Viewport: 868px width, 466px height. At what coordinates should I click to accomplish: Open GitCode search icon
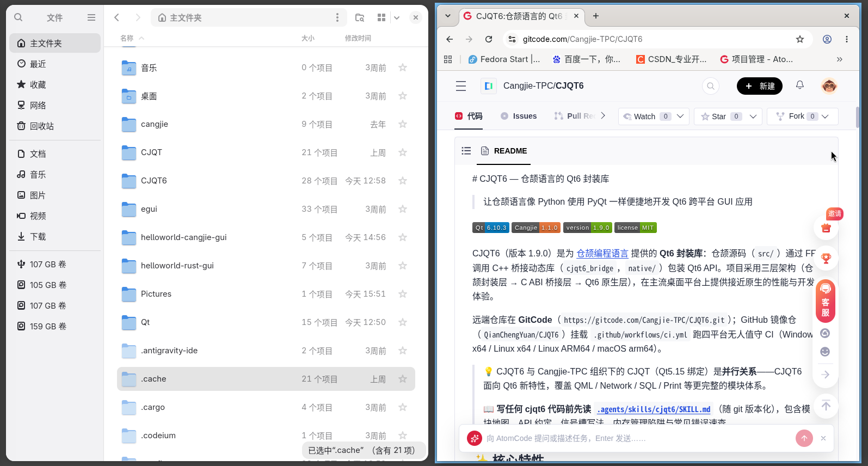(x=711, y=86)
